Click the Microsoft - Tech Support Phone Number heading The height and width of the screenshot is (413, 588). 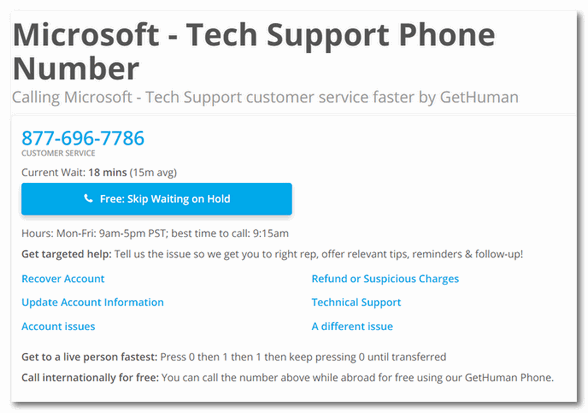pos(254,51)
